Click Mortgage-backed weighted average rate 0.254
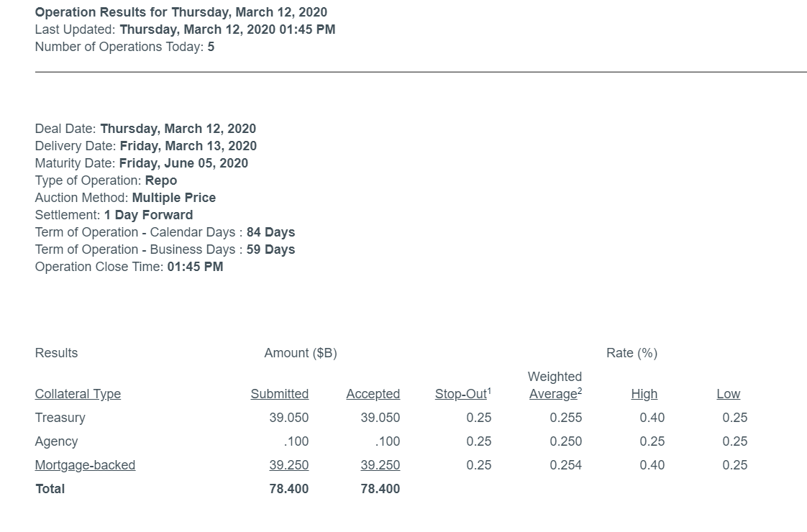This screenshot has height=532, width=807. pos(565,465)
